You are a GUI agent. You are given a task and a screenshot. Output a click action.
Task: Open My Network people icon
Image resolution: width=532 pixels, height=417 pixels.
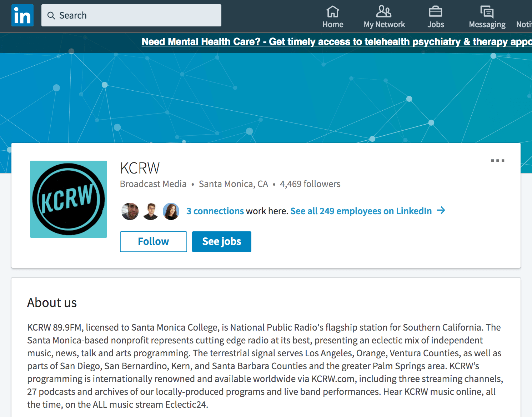pos(384,12)
